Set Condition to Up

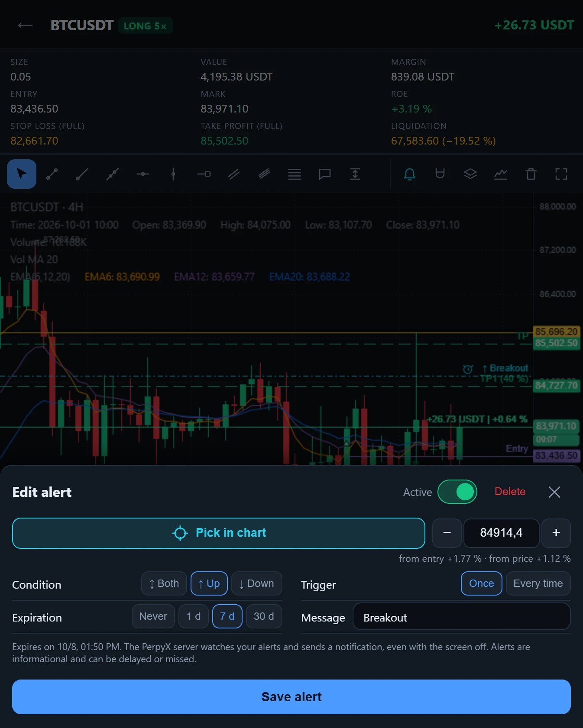pyautogui.click(x=209, y=583)
